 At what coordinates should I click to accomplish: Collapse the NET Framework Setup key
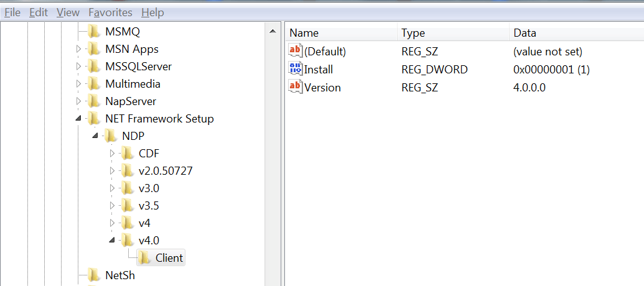click(x=78, y=119)
